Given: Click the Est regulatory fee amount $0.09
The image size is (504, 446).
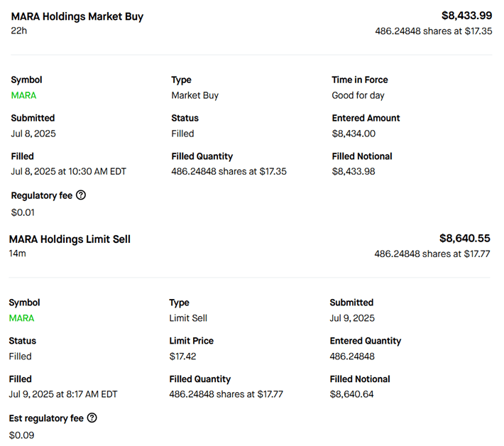Looking at the screenshot, I should pyautogui.click(x=21, y=435).
